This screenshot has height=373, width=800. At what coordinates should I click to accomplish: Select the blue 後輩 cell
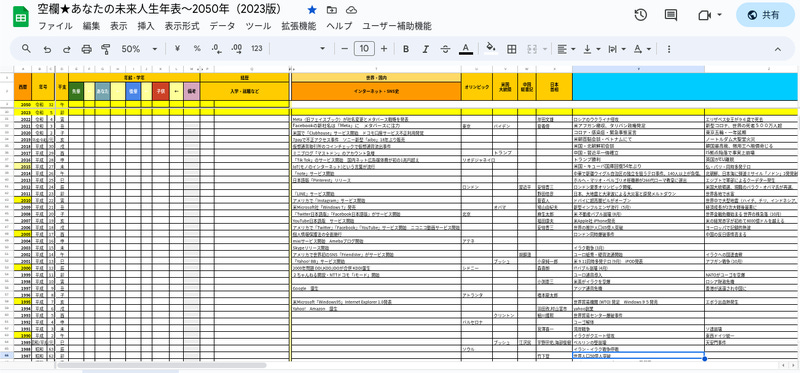click(133, 91)
